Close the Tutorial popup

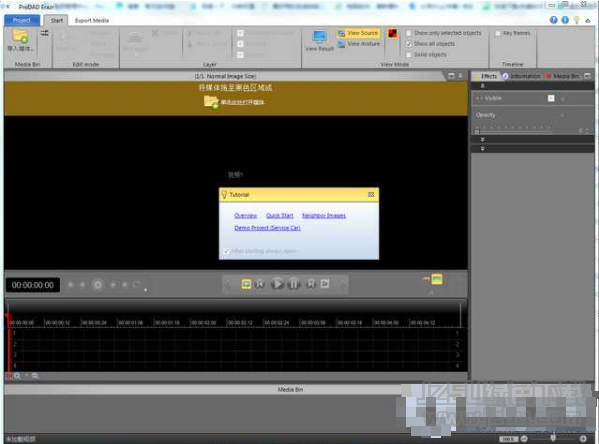pyautogui.click(x=371, y=194)
